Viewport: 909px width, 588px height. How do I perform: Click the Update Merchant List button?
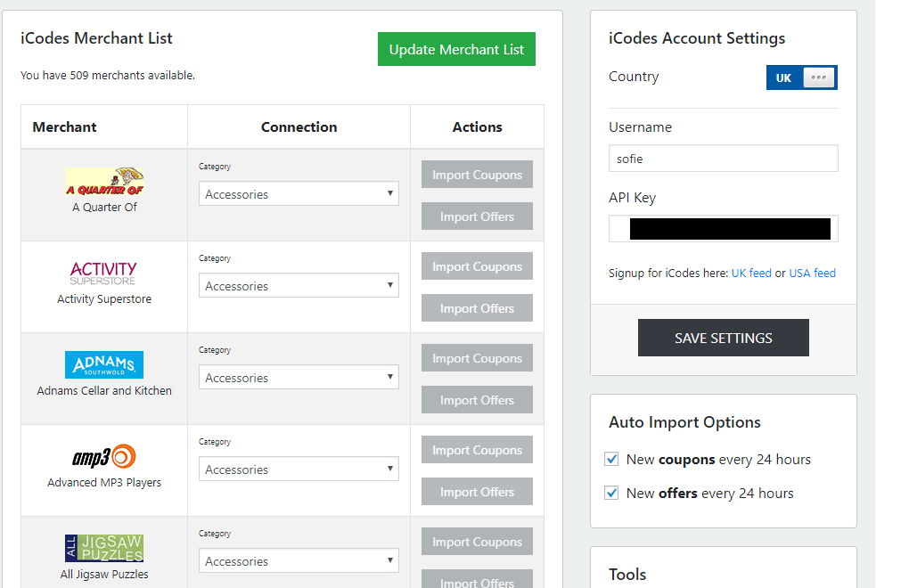coord(457,49)
